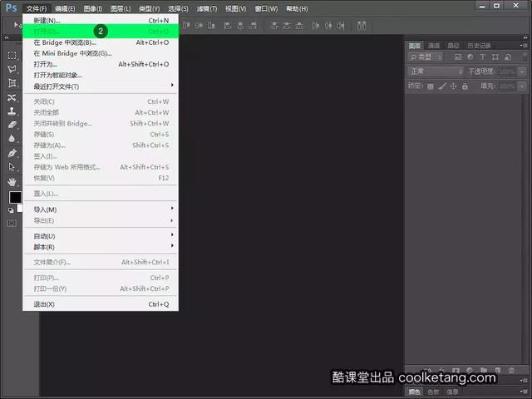Toggle shape layer filter icon

click(495, 57)
